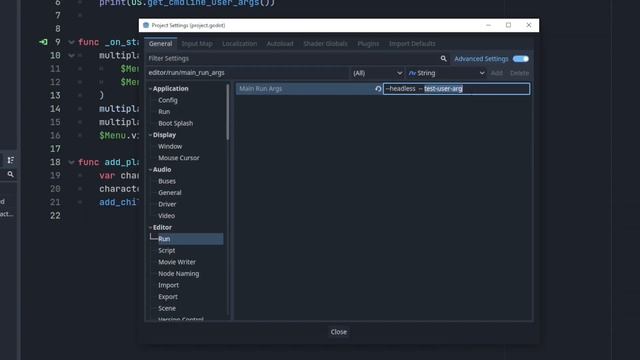Image resolution: width=640 pixels, height=360 pixels.
Task: Click the Main Run Args property label
Action: (260, 89)
